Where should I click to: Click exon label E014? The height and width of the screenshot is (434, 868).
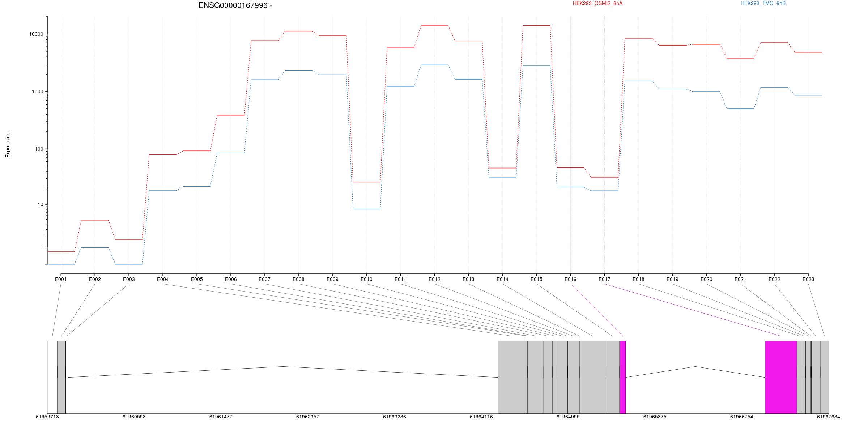(502, 279)
